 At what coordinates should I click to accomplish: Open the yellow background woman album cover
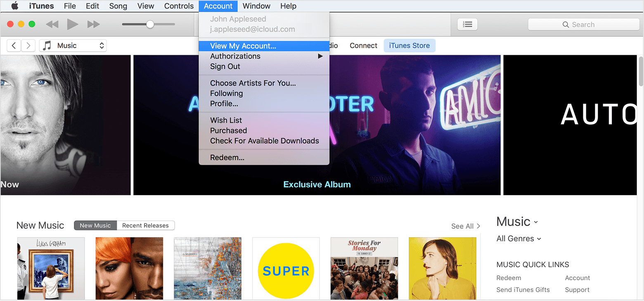pyautogui.click(x=443, y=268)
